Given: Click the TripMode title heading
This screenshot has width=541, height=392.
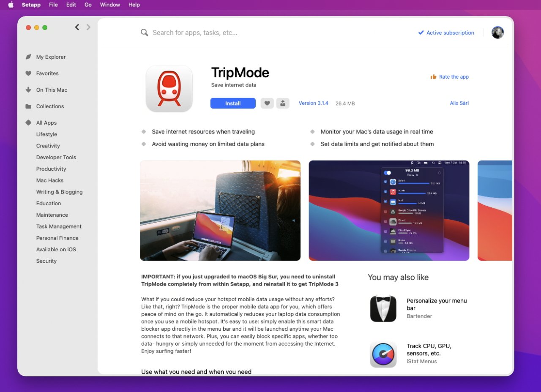Looking at the screenshot, I should (240, 73).
